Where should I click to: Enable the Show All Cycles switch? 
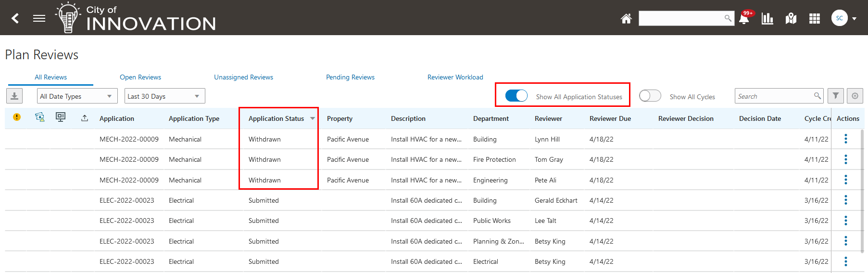coord(650,96)
